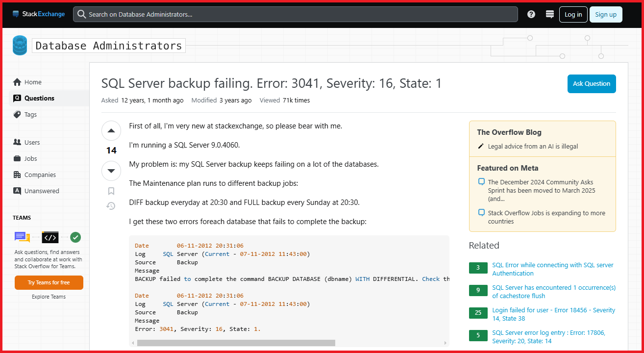Open the question title link

click(271, 83)
